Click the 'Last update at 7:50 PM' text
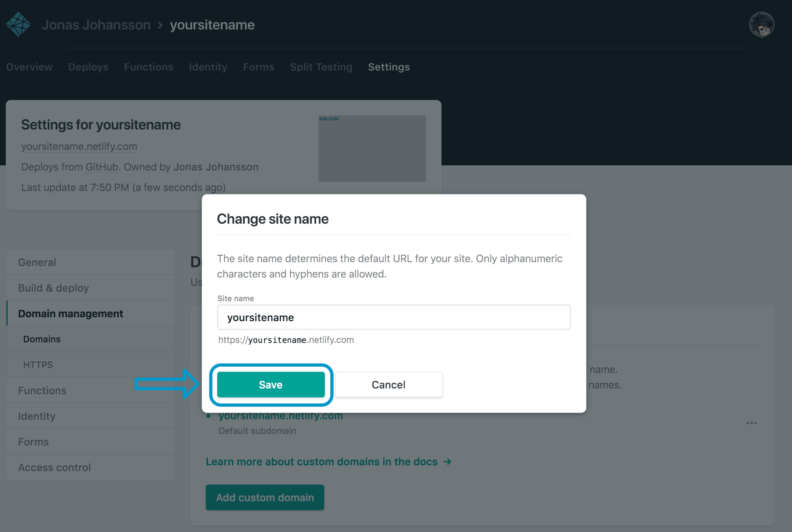The image size is (792, 532). 123,187
